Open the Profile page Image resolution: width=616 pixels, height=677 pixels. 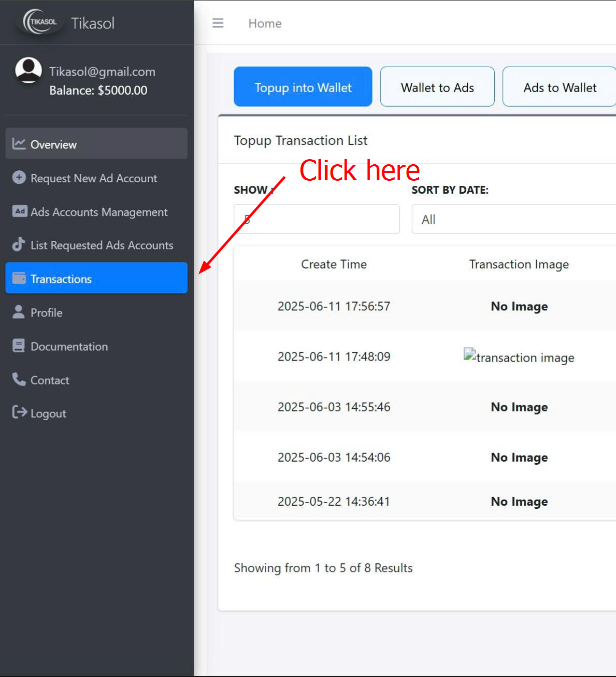click(97, 312)
